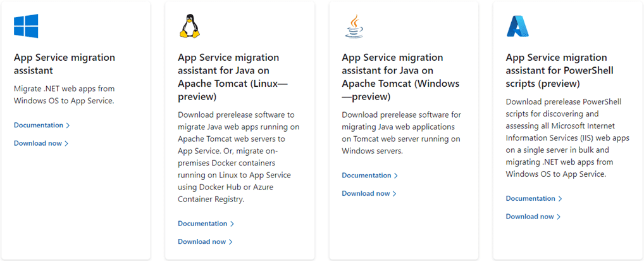
Task: Open Documentation link in PowerShell scripts card
Action: [x=533, y=198]
